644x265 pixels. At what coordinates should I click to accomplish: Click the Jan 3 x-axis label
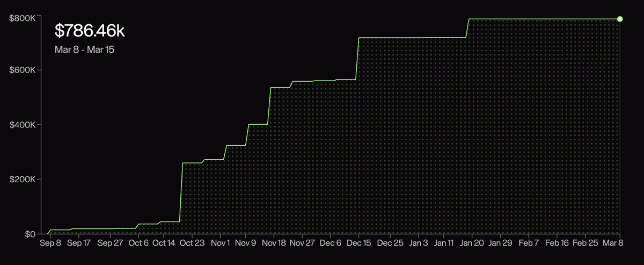pos(418,243)
